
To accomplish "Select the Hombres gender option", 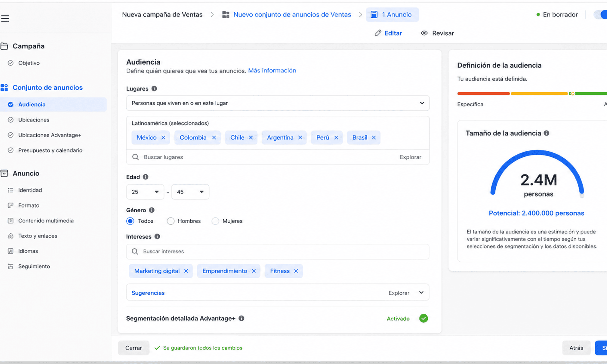I will click(x=171, y=221).
